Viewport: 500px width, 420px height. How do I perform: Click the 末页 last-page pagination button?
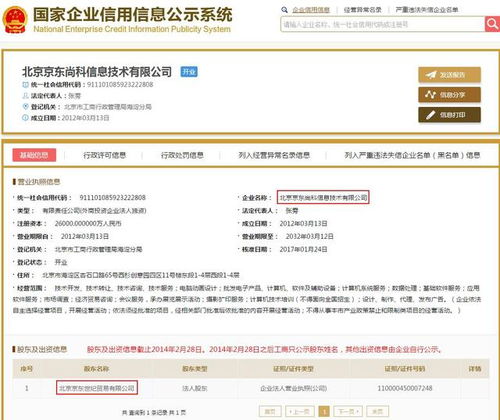point(377,412)
